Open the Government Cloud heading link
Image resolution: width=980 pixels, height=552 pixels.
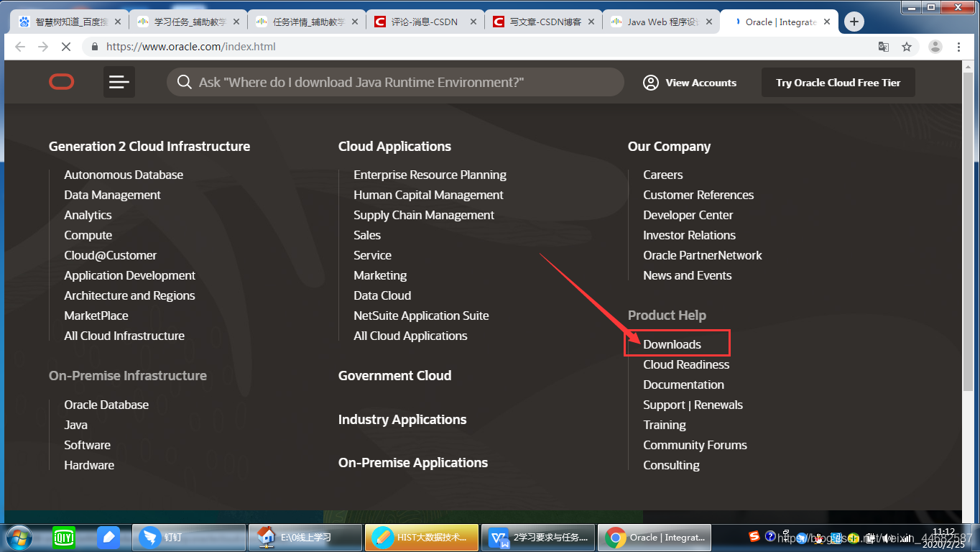[x=394, y=376]
